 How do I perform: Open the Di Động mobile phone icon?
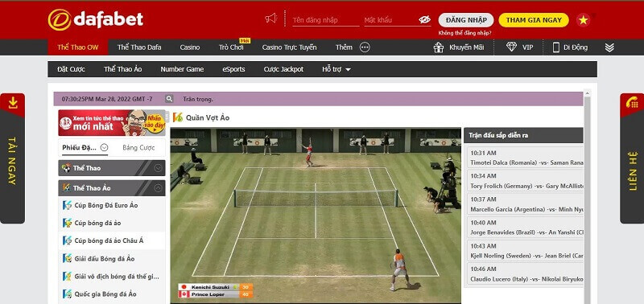tap(556, 47)
